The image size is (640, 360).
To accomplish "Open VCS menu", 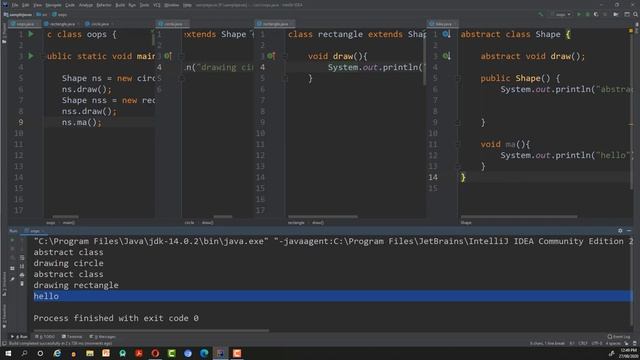I will coord(157,5).
